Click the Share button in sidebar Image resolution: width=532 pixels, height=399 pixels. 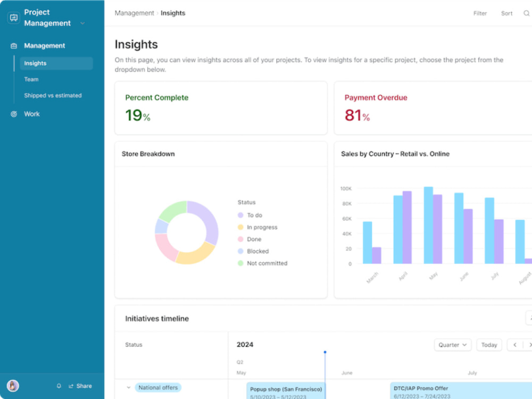pyautogui.click(x=80, y=386)
